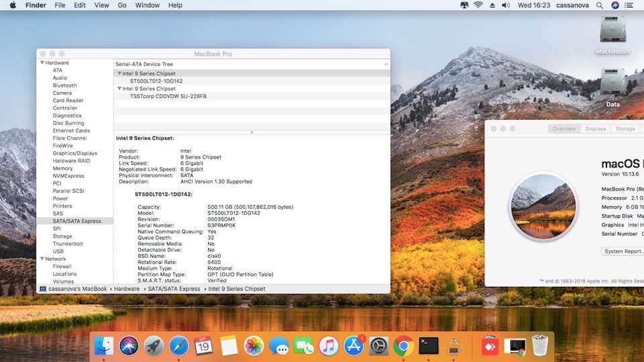Viewport: 644px width, 362px height.
Task: Select the TSSTcorp CDDVDW SU-228FB device
Action: pyautogui.click(x=168, y=96)
